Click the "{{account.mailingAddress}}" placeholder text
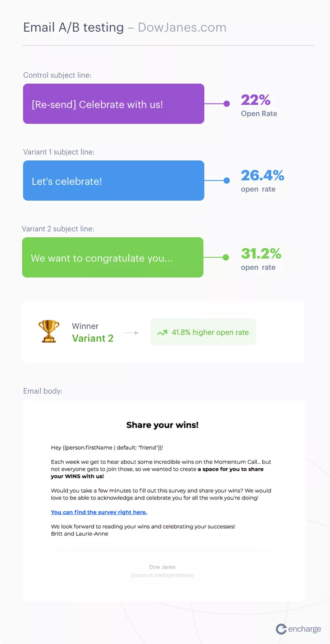330x644 pixels. coord(162,575)
